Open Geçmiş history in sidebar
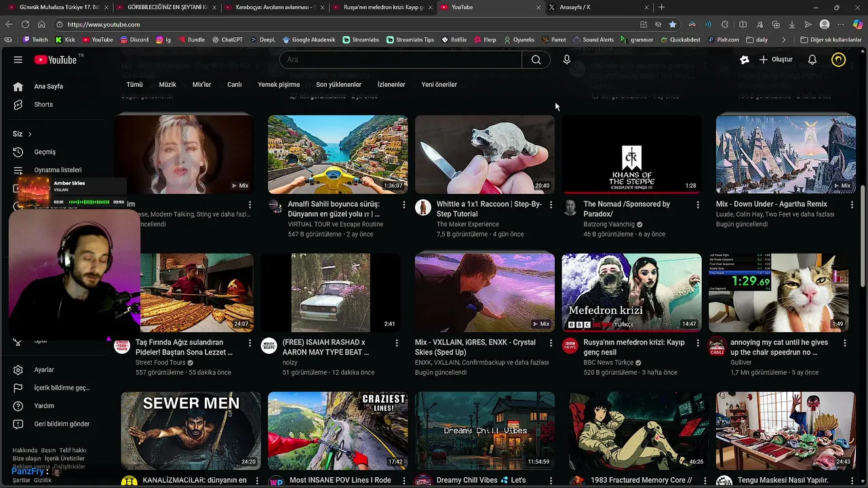 45,152
